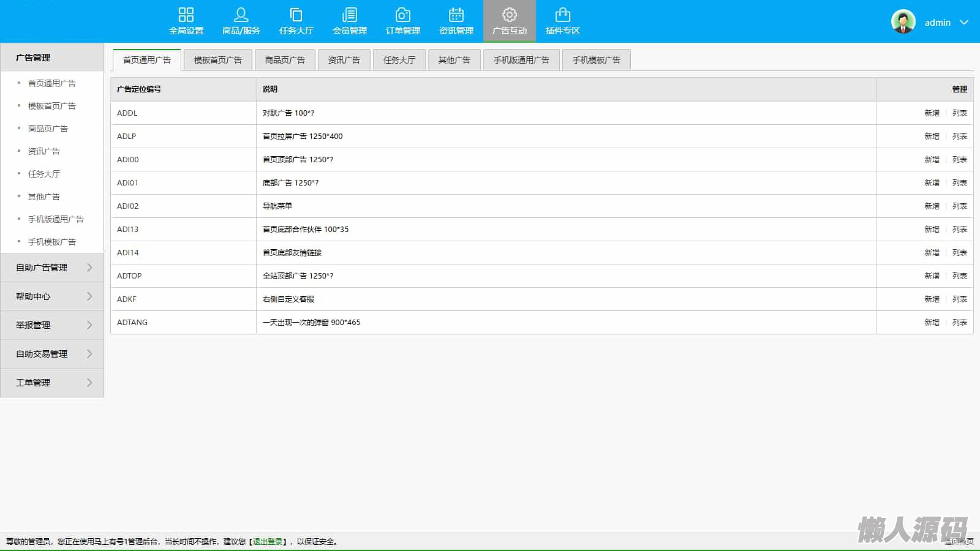Click the 退出登录 link in footer
This screenshot has height=551, width=980.
[x=268, y=542]
